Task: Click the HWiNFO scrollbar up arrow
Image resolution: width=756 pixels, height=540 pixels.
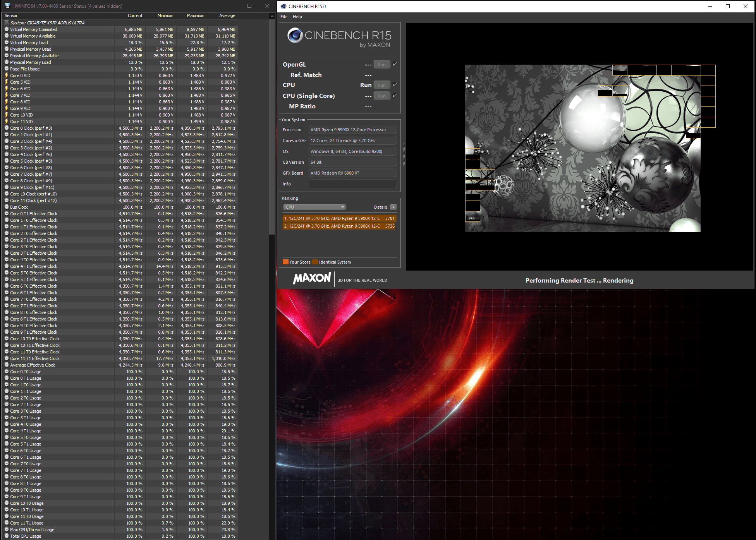Action: click(272, 16)
